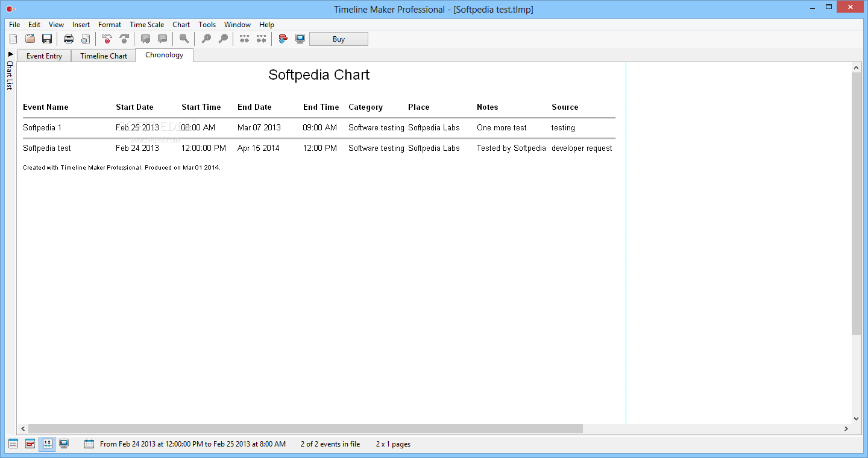Image resolution: width=868 pixels, height=458 pixels.
Task: Click the plain speech bubble toolbar icon
Action: [x=162, y=39]
